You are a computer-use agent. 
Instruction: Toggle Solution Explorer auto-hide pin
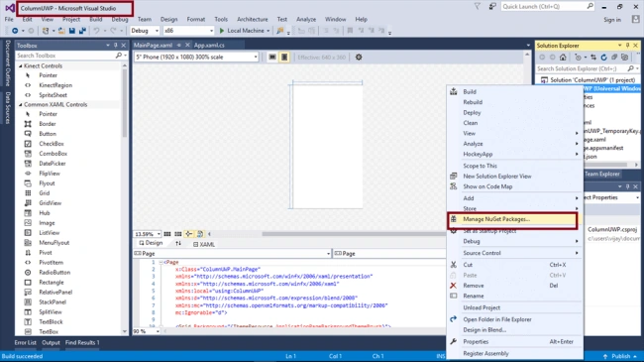click(627, 46)
